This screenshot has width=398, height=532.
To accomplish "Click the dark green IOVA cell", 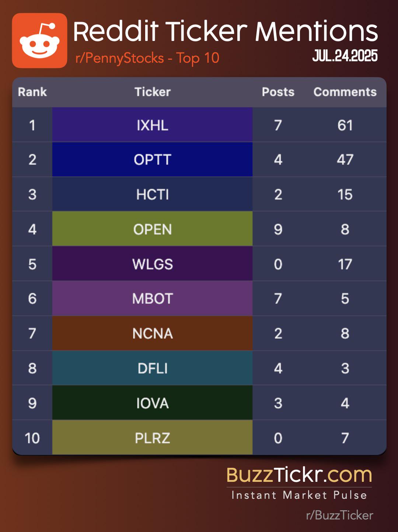I will (x=152, y=403).
